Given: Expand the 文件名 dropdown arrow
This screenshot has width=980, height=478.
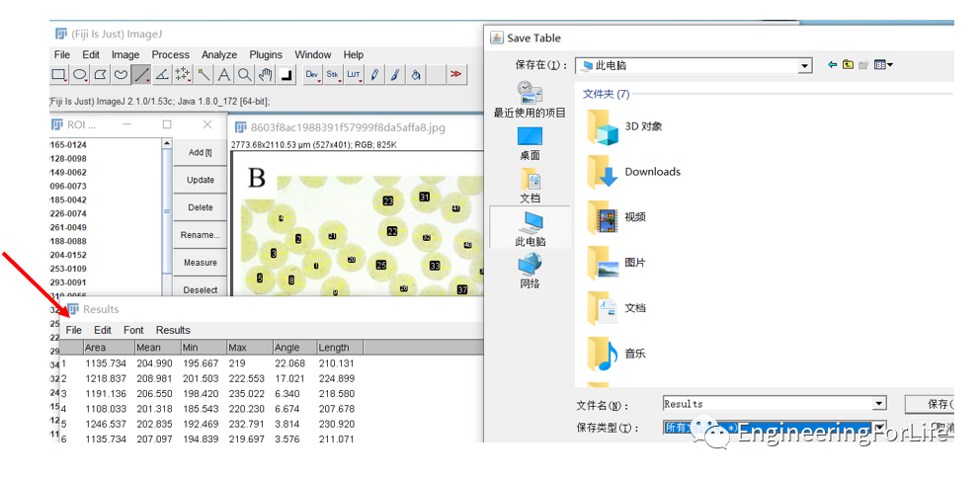Looking at the screenshot, I should pos(880,404).
